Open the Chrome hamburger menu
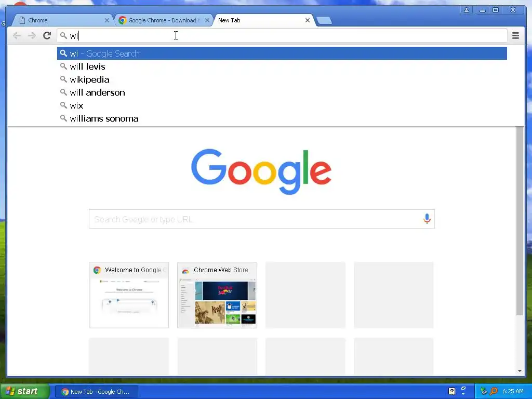The height and width of the screenshot is (399, 532). 515,35
